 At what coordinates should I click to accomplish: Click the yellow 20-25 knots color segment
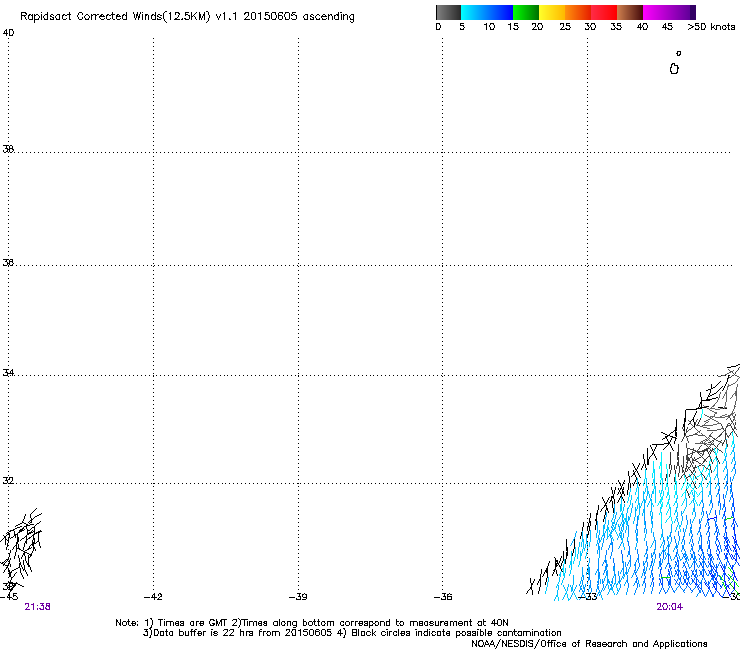552,12
